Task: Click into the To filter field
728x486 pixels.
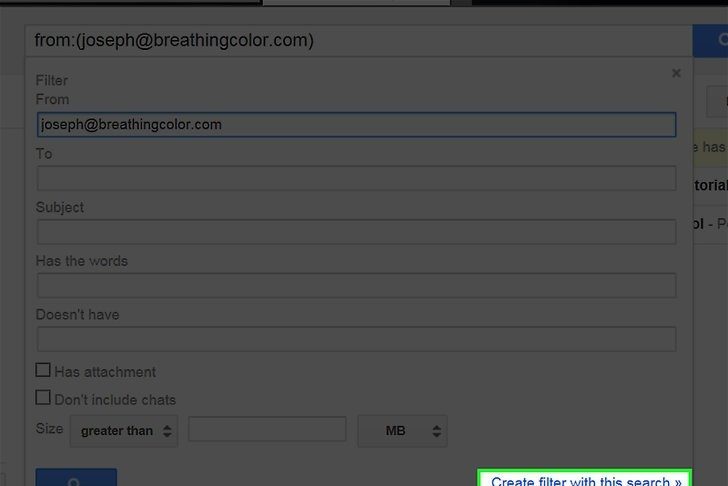Action: pos(356,178)
